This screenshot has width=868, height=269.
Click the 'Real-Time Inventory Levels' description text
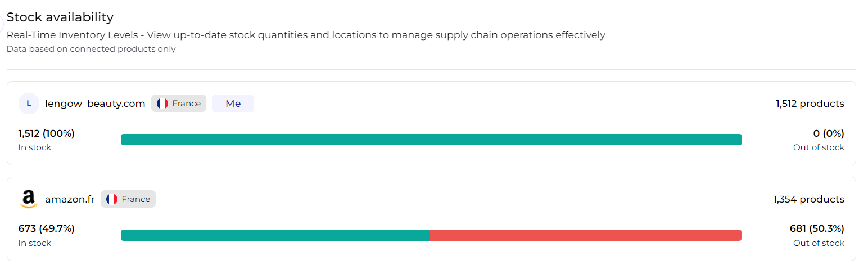click(x=306, y=35)
